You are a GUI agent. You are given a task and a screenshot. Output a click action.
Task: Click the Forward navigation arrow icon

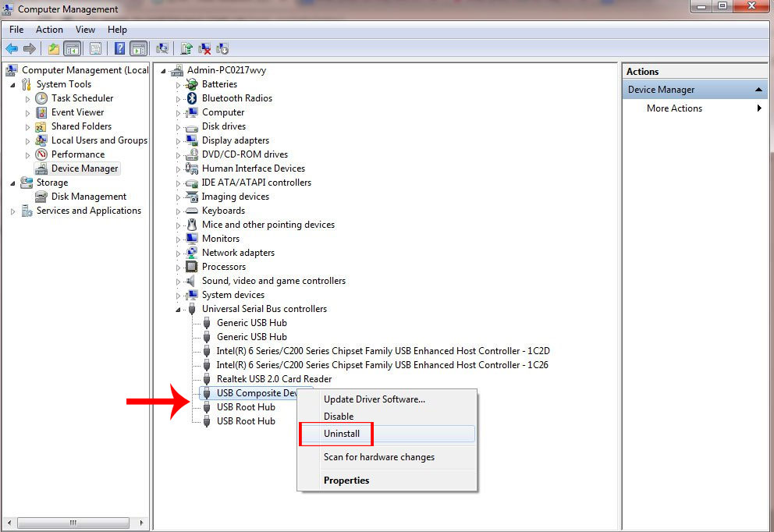point(30,48)
